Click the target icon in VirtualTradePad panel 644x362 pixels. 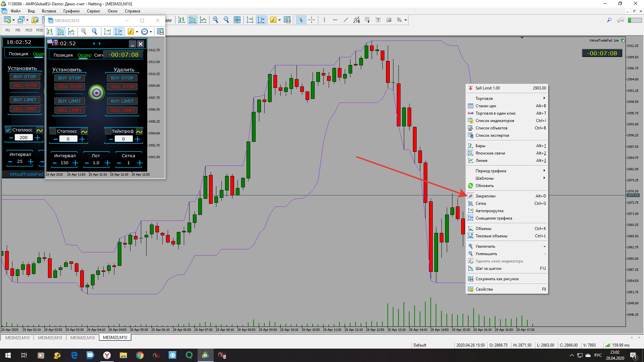(x=97, y=93)
